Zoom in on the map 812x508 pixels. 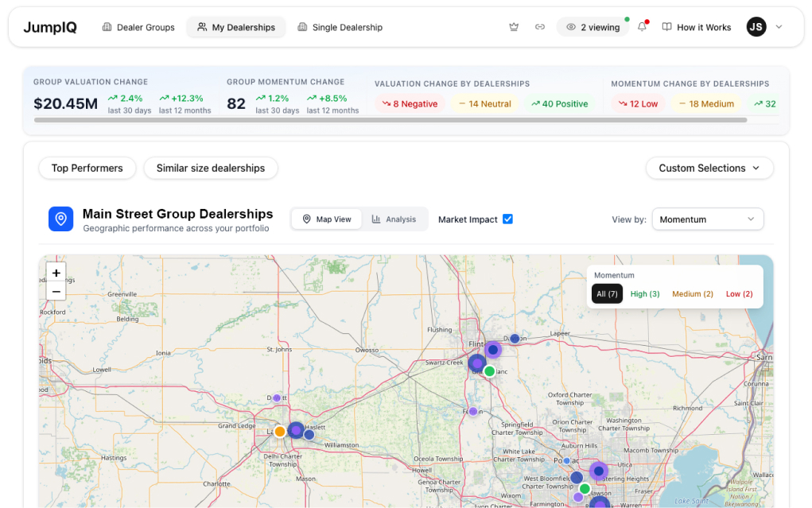56,273
